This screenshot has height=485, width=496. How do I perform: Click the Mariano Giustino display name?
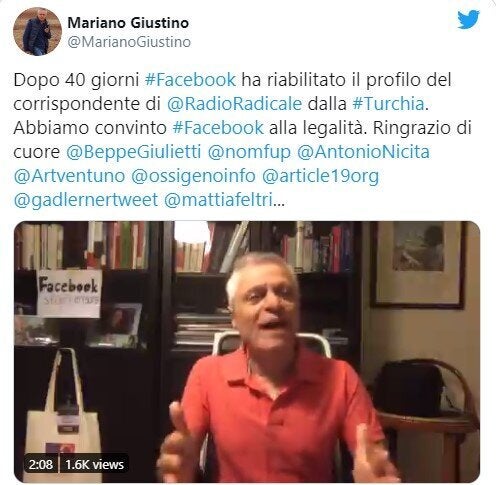coord(128,23)
